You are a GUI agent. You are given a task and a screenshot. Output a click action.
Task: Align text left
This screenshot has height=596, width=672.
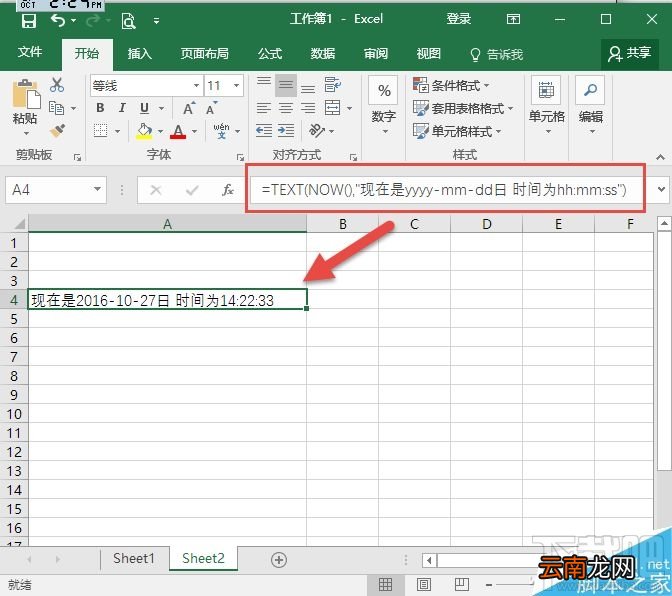point(264,108)
